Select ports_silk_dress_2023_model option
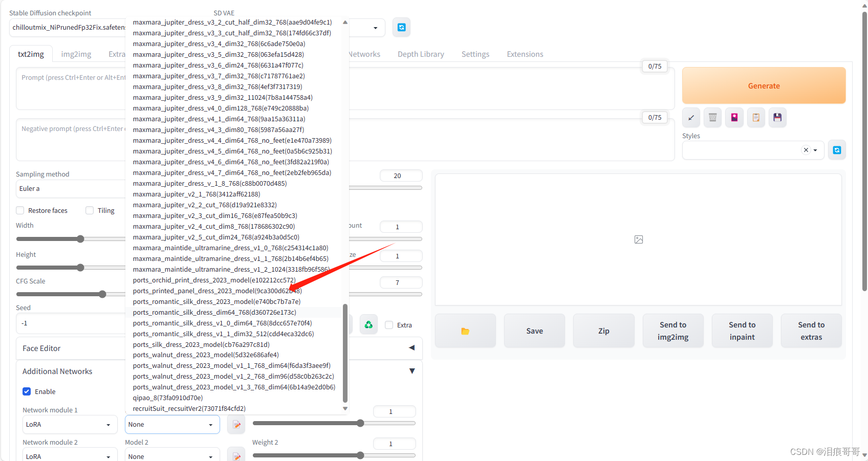The image size is (868, 461). click(x=201, y=344)
